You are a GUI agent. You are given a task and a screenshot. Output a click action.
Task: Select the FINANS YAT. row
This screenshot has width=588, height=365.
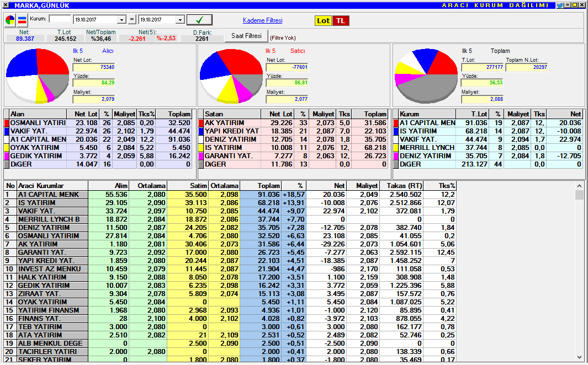230,319
